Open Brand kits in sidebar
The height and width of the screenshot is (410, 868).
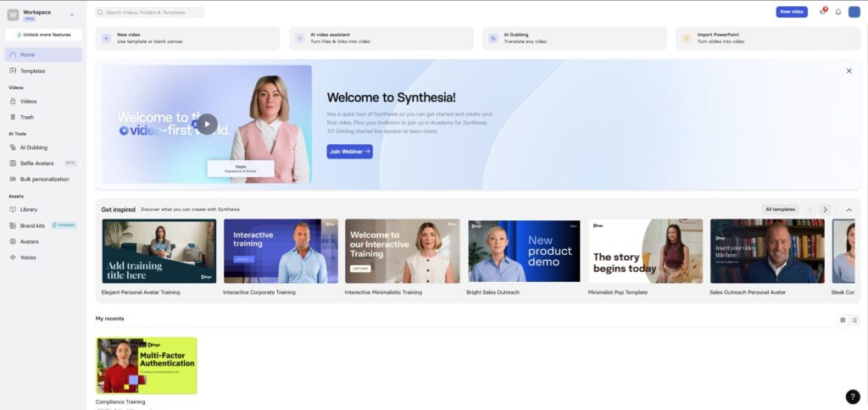tap(43, 225)
